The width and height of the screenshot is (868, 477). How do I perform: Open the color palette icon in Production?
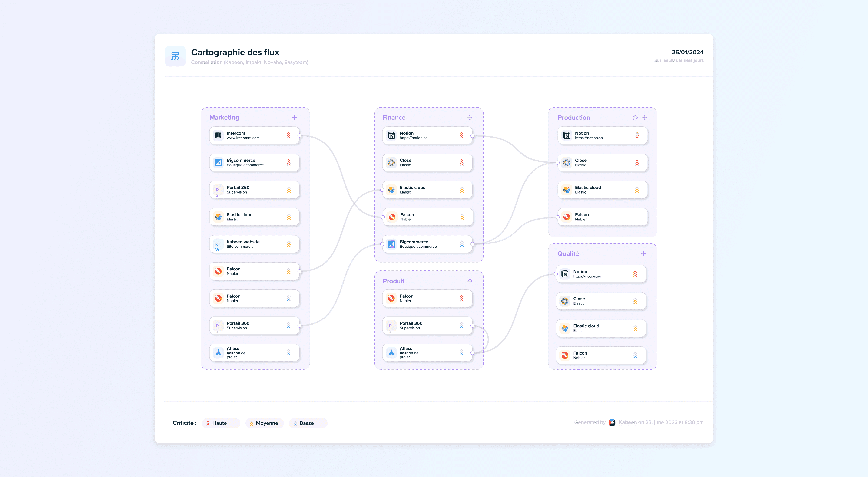point(635,118)
